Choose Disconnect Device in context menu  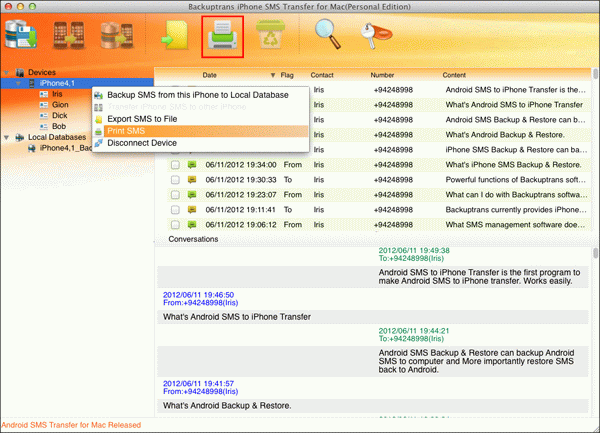pyautogui.click(x=201, y=143)
